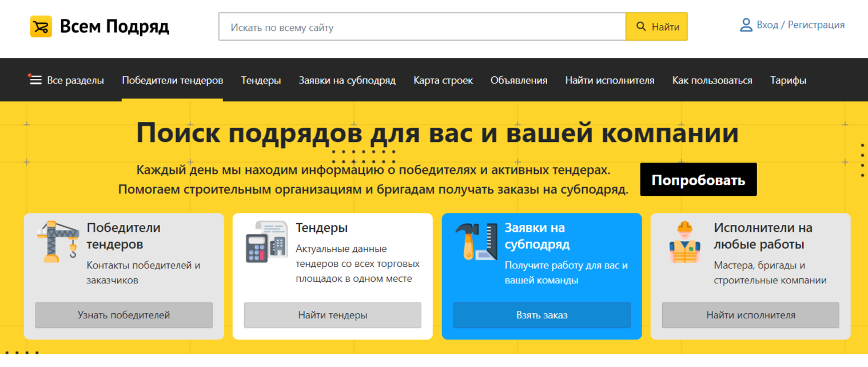Click the hamburger icon beside Все разделы

pos(35,80)
